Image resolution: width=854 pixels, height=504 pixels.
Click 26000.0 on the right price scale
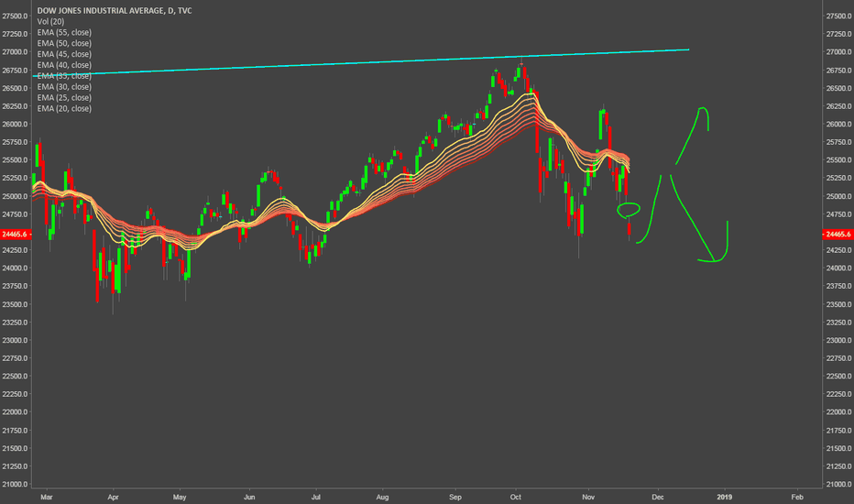[838, 125]
